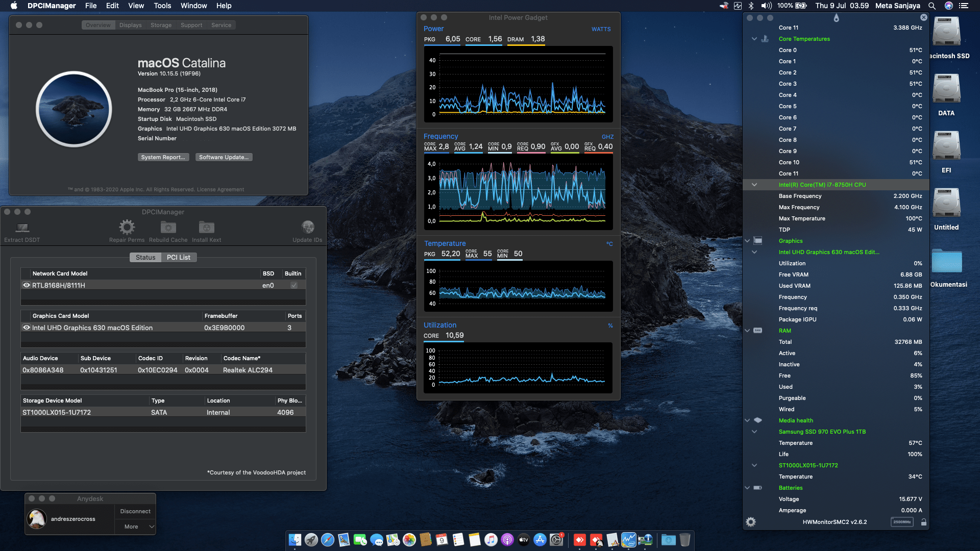Open Calendar icon in the dock
Viewport: 980px width, 551px height.
442,540
